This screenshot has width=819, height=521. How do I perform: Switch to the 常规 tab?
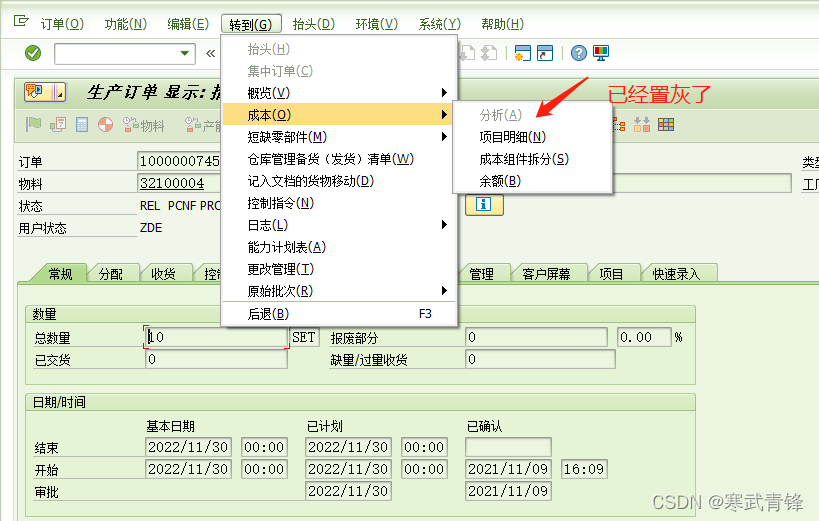click(x=60, y=274)
